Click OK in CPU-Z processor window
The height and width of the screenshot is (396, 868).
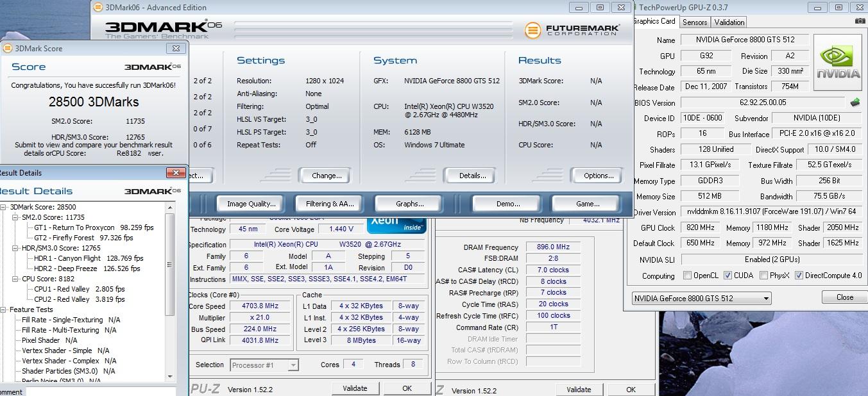407,388
